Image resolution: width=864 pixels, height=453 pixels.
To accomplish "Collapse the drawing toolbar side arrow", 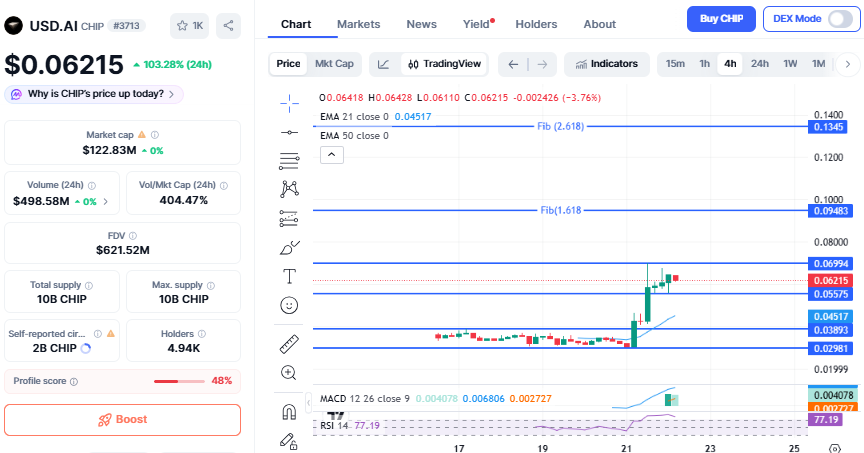I will coord(309,403).
